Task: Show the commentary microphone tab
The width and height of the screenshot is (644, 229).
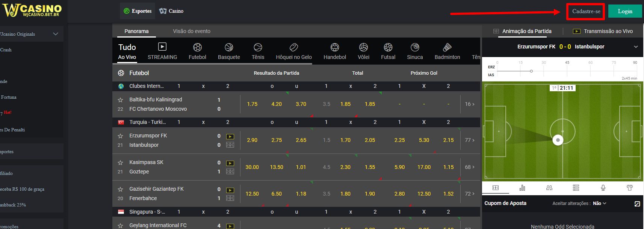Action: point(603,188)
